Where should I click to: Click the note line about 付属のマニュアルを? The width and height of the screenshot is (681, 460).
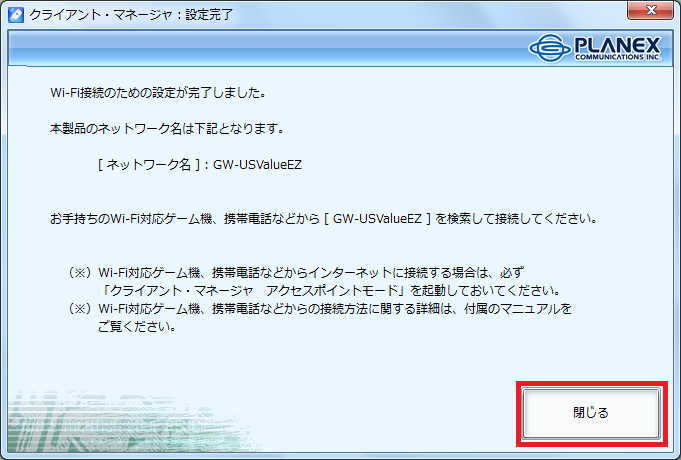tap(320, 309)
